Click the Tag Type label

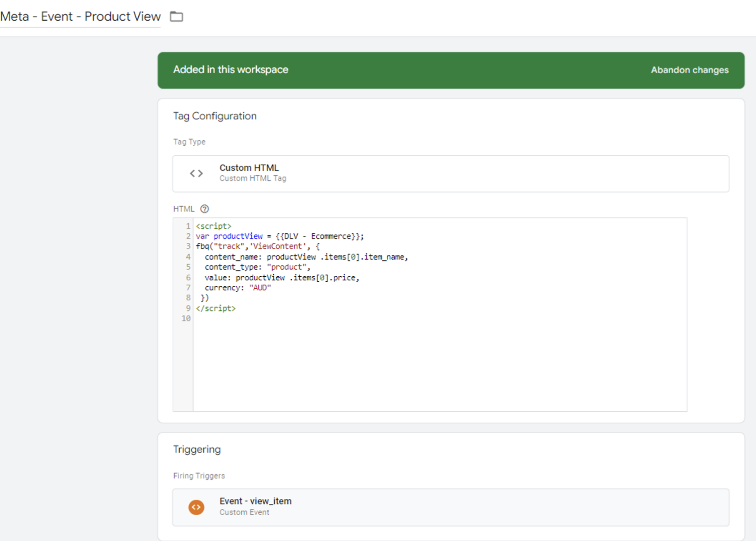click(x=189, y=142)
